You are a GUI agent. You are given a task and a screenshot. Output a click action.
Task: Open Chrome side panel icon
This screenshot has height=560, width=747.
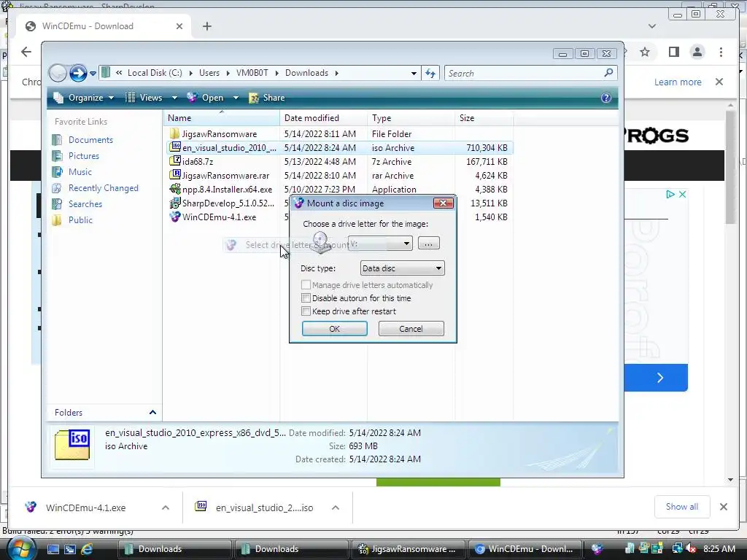pyautogui.click(x=673, y=52)
